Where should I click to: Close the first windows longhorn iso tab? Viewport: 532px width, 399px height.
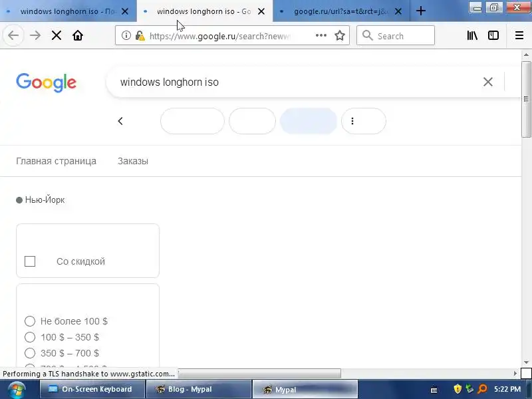click(125, 11)
